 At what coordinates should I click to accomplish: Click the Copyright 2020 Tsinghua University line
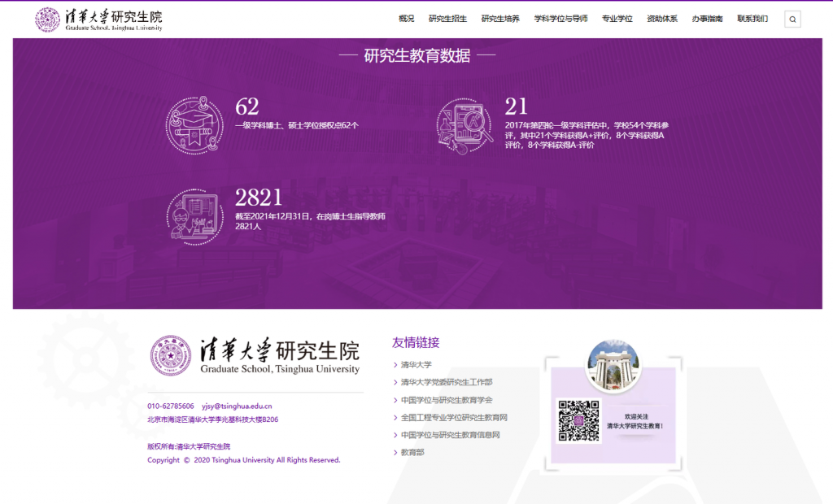(x=244, y=460)
